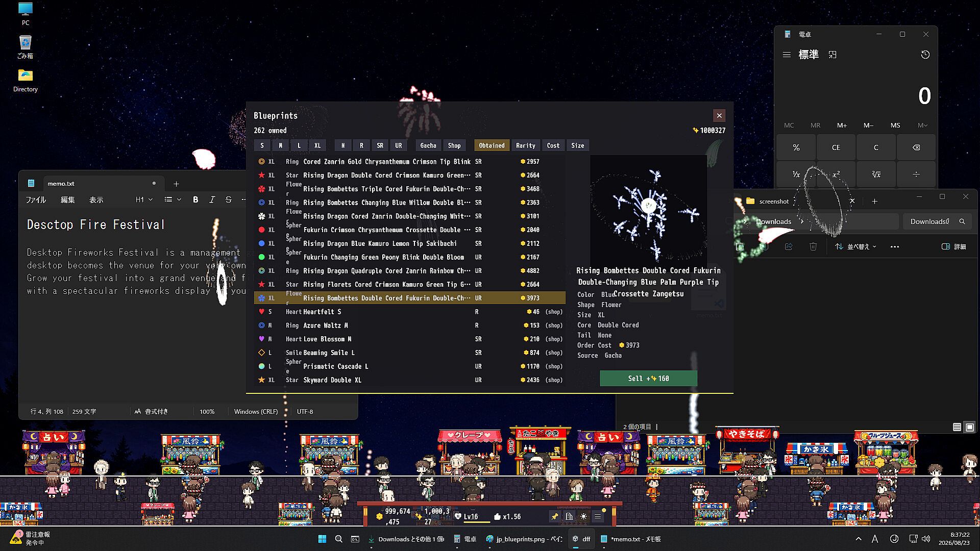Expand the list style dropdown in Notepad

coord(173,200)
